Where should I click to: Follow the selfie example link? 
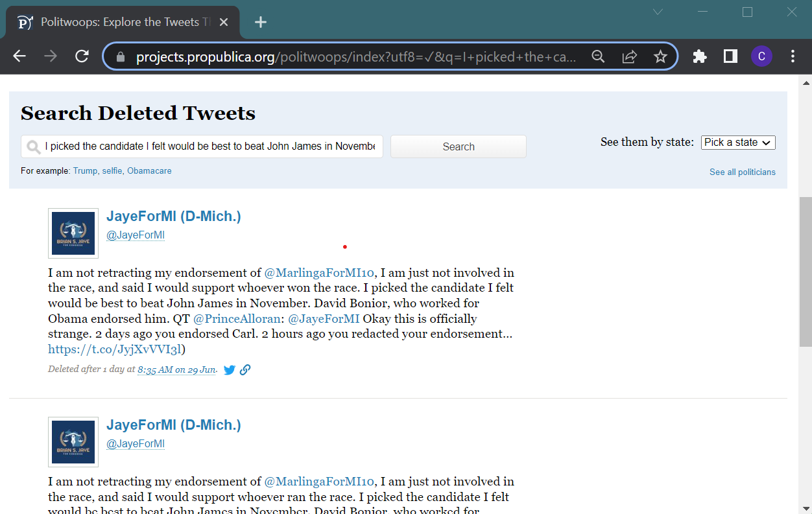pos(112,171)
